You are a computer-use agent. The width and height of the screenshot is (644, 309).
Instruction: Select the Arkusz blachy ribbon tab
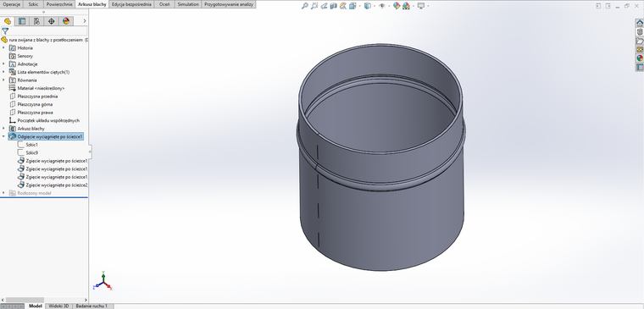coord(92,4)
